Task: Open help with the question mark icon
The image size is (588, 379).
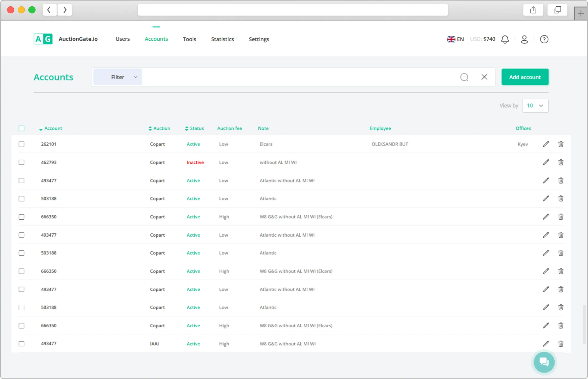Action: point(544,39)
